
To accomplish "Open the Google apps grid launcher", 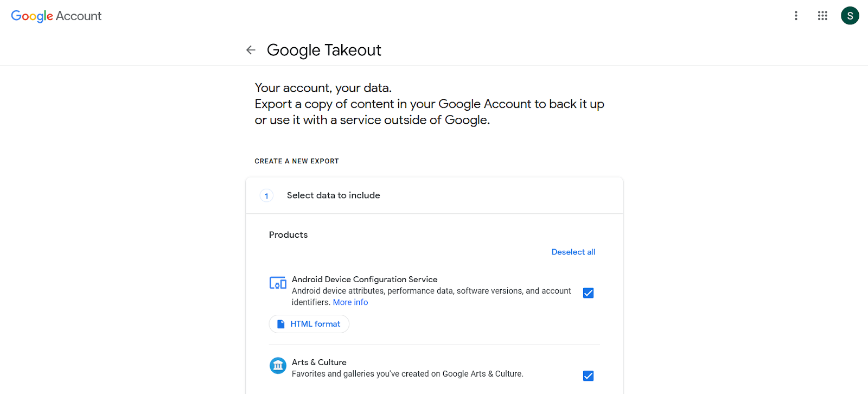I will point(822,16).
